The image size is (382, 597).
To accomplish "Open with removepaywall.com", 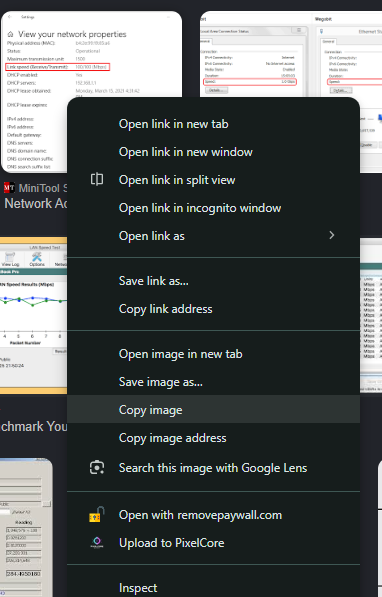I will (x=213, y=515).
